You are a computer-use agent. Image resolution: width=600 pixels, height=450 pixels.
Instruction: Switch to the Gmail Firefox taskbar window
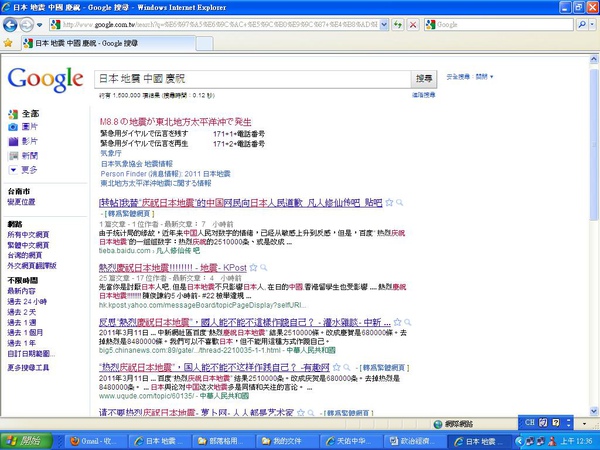click(x=96, y=441)
